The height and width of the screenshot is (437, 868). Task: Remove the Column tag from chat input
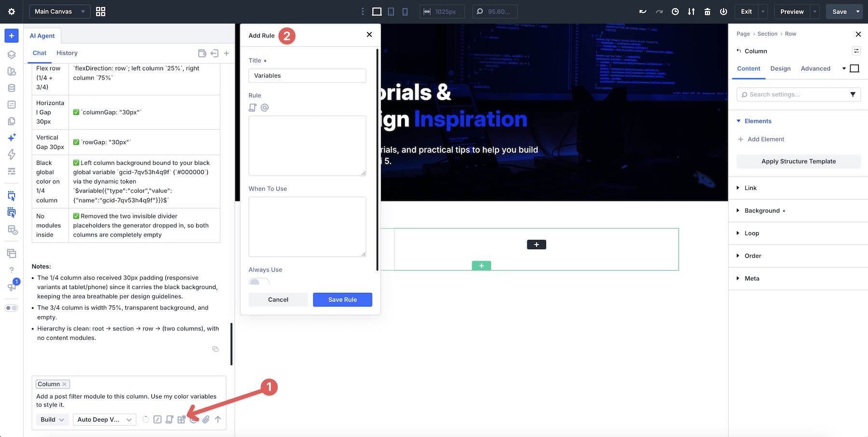coord(65,384)
